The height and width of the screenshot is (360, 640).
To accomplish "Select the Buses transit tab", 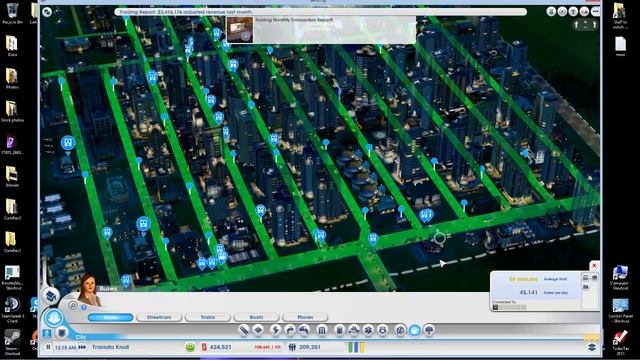I will 110,317.
